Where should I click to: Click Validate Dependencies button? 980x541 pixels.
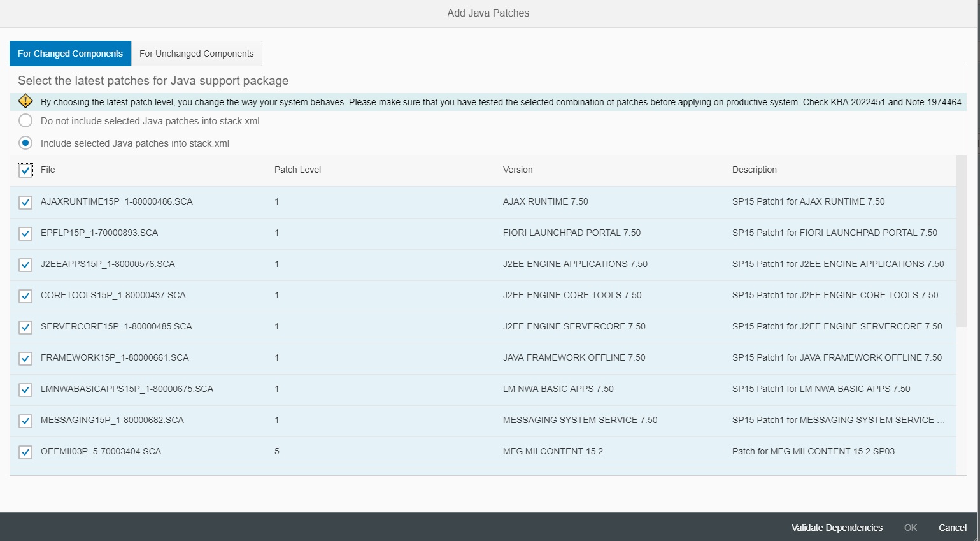click(837, 528)
